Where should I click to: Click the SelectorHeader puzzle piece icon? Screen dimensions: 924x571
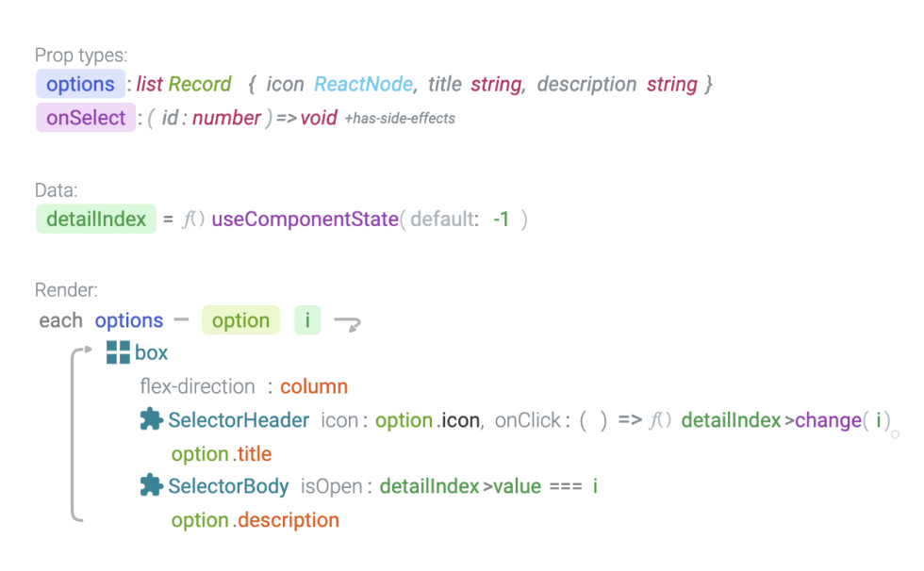152,419
